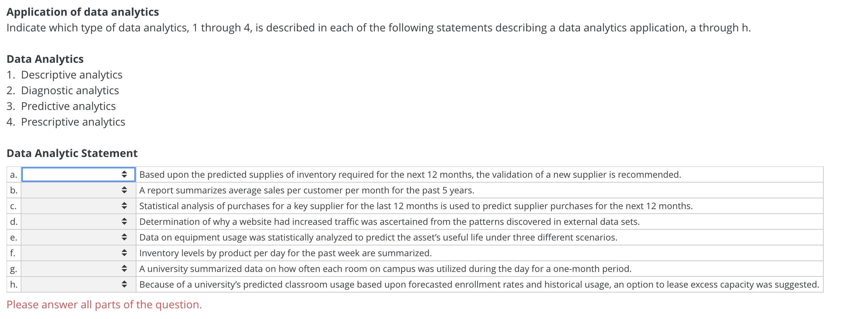Click the stepper arrows next to statement h
868x319 pixels.
(x=125, y=284)
